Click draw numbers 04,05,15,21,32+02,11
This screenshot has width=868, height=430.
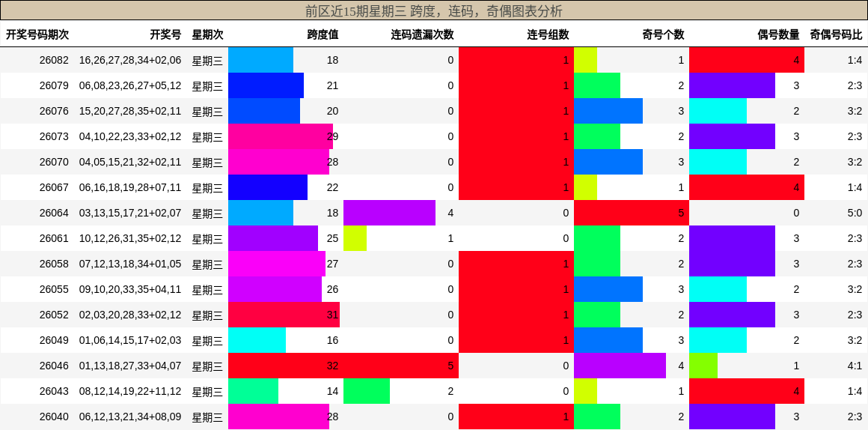tap(130, 162)
